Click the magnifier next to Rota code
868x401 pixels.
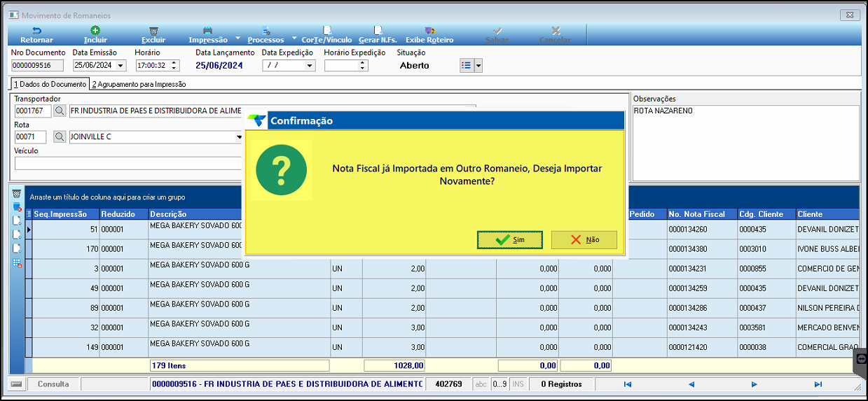coord(60,137)
